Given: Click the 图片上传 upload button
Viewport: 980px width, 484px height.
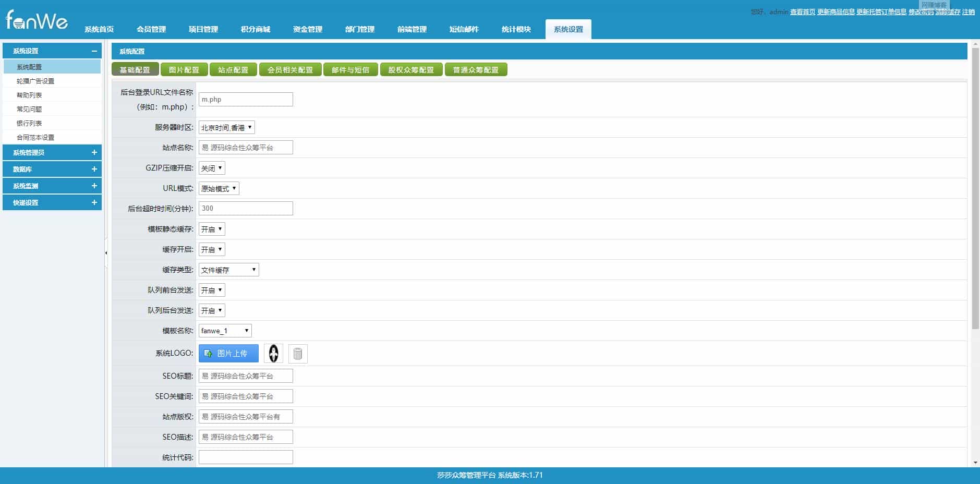Looking at the screenshot, I should [228, 354].
